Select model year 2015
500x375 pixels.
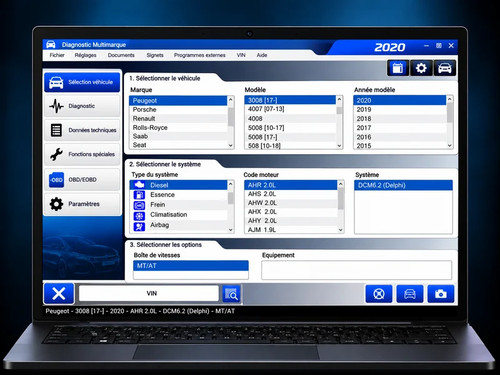(x=400, y=146)
